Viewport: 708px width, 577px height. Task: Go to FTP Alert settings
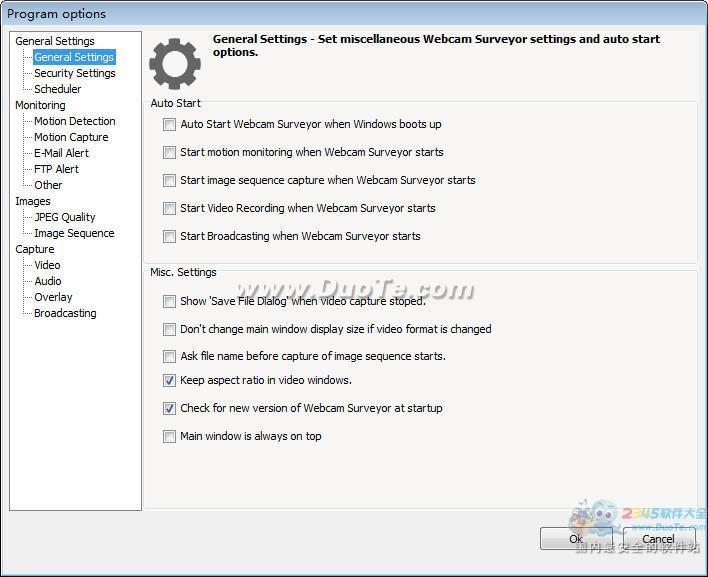(x=56, y=169)
